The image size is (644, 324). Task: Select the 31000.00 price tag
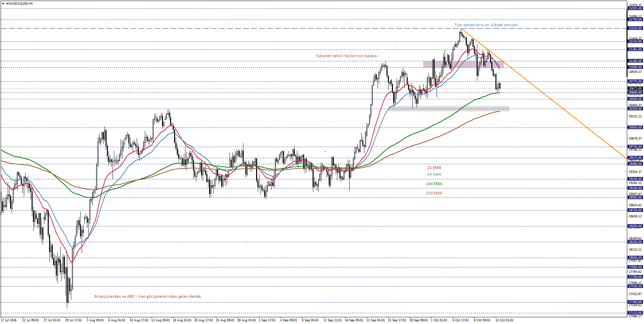click(x=635, y=67)
